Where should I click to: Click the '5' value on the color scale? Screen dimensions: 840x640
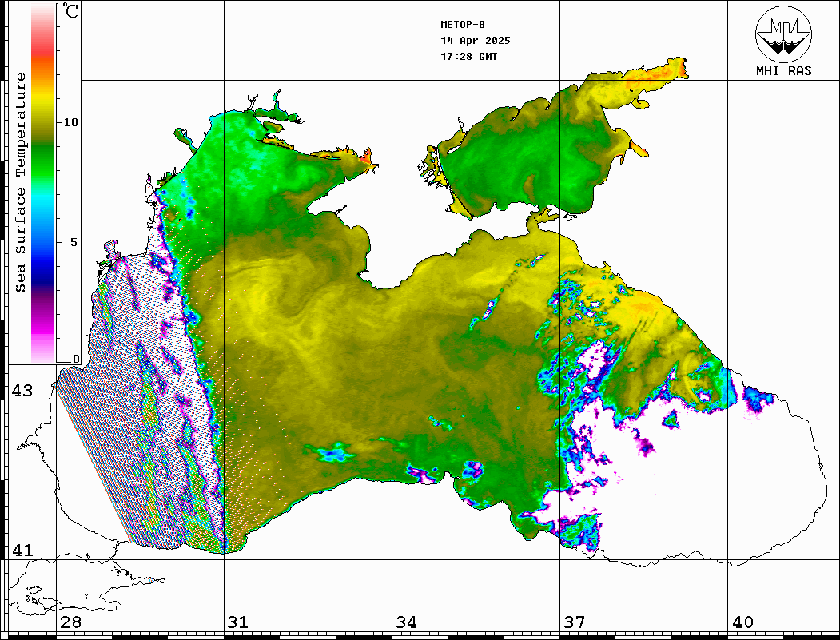tap(75, 242)
